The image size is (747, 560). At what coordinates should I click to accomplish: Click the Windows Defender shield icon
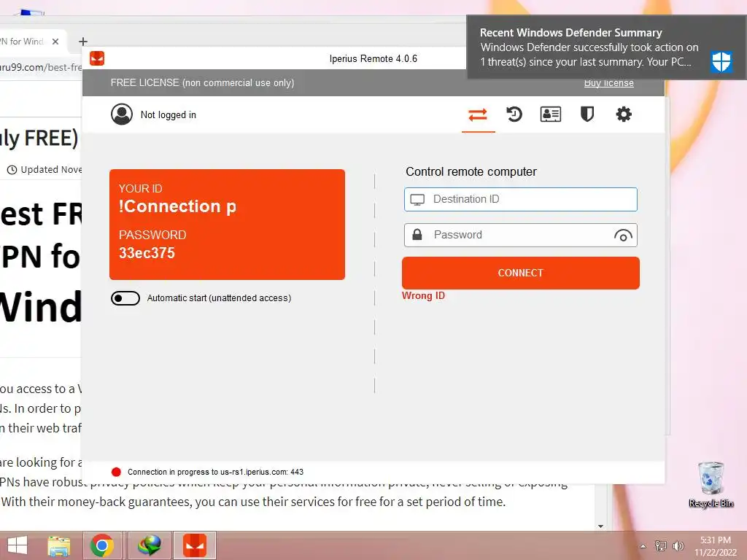[721, 61]
